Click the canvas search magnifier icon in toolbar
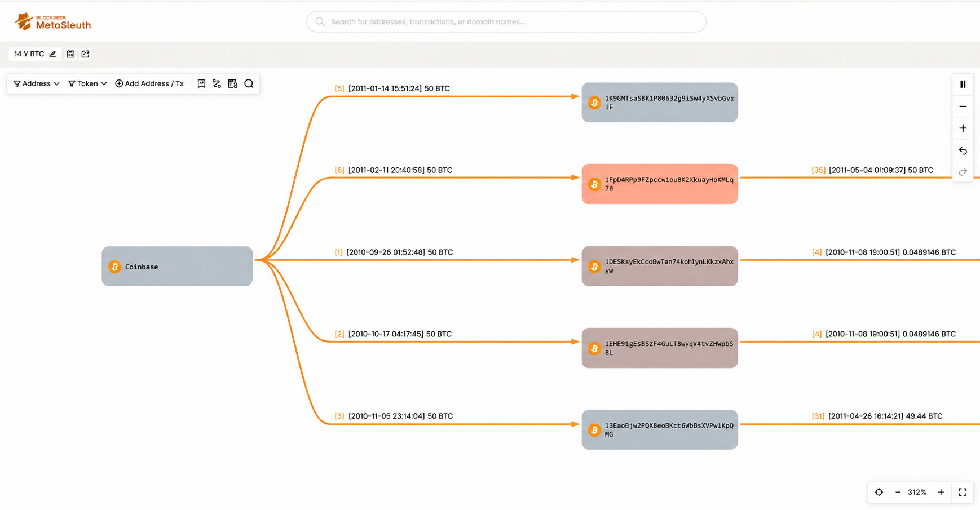980x510 pixels. pyautogui.click(x=249, y=83)
